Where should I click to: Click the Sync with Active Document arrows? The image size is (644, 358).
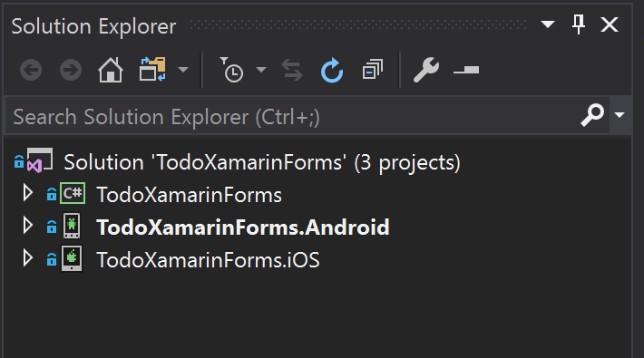(x=292, y=70)
